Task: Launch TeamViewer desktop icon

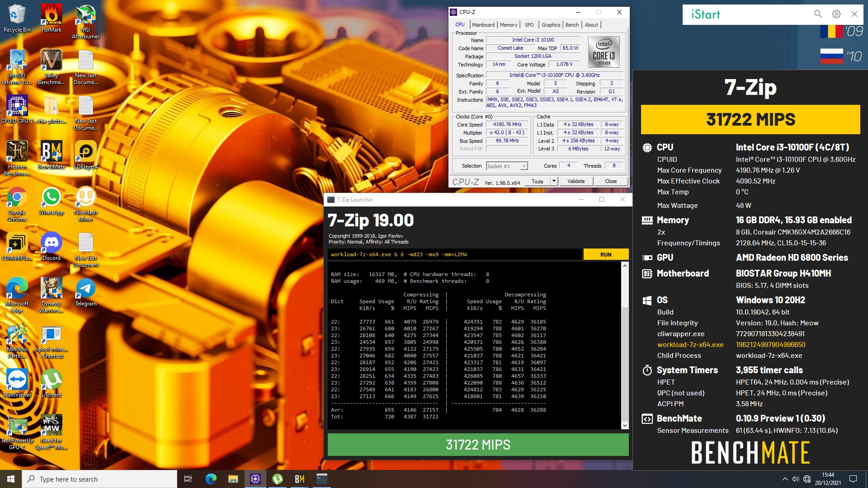Action: click(x=17, y=383)
